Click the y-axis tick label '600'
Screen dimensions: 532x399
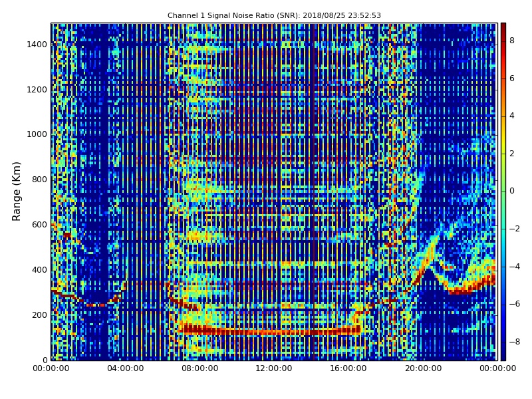pyautogui.click(x=39, y=225)
